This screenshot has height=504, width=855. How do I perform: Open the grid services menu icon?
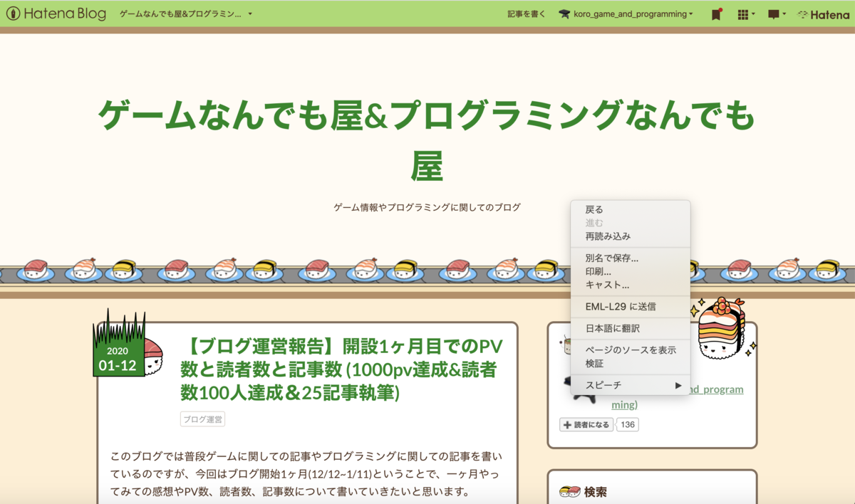click(x=745, y=14)
